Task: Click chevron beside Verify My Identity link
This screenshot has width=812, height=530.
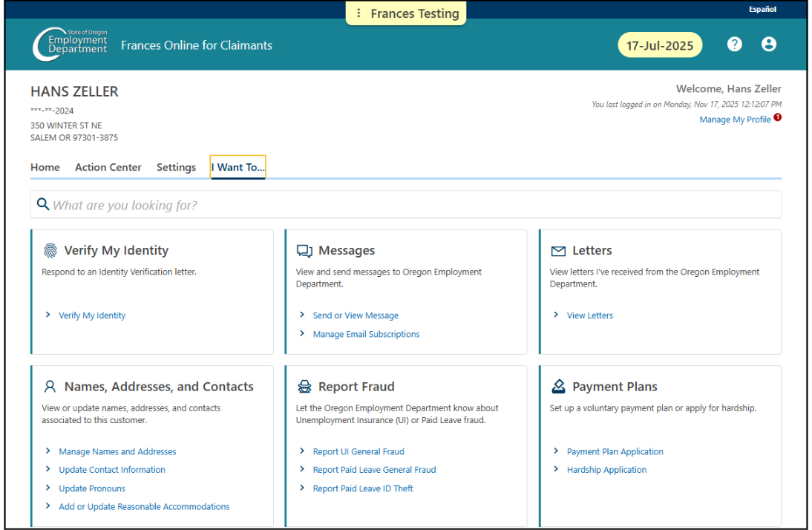Action: (48, 315)
